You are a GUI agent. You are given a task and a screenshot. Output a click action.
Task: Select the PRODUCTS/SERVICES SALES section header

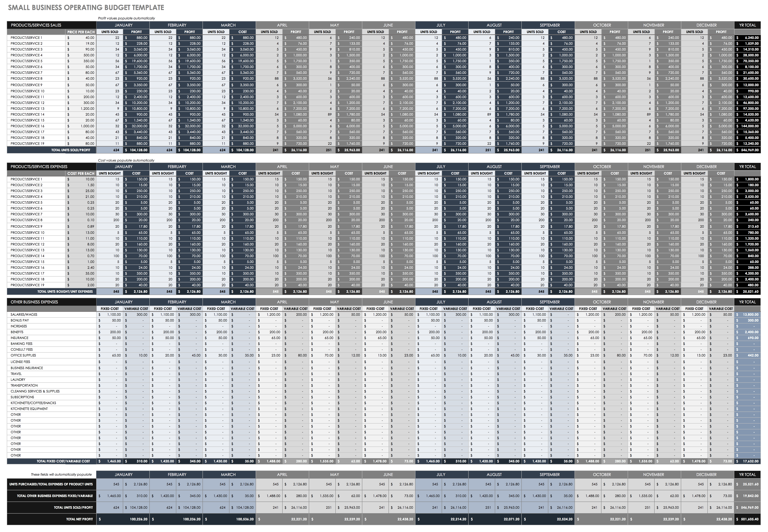click(52, 25)
